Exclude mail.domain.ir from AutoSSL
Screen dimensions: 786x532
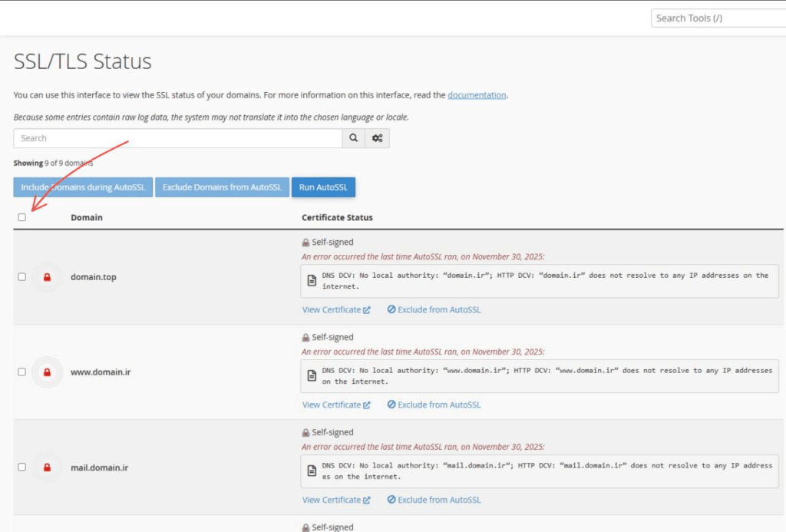pyautogui.click(x=434, y=500)
